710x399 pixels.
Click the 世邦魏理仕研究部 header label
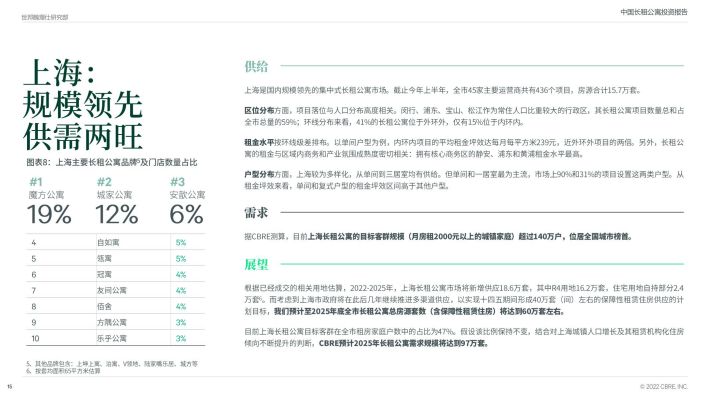44,17
